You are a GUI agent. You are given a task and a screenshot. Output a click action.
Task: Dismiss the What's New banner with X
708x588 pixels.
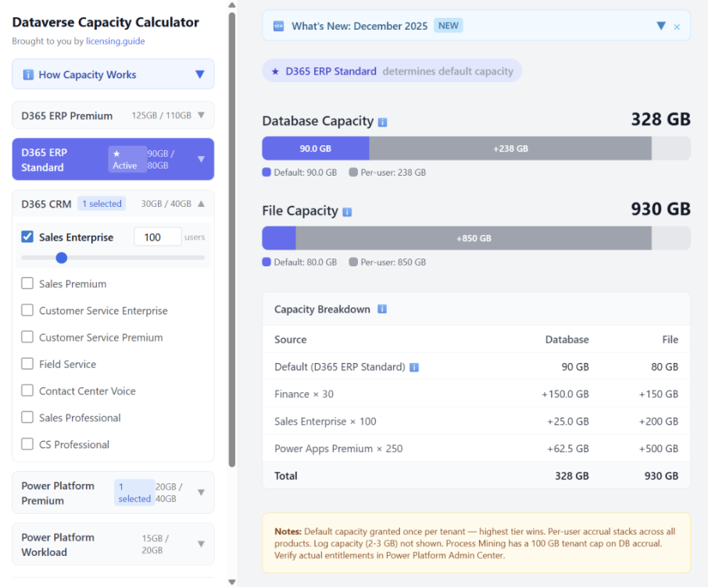pos(677,27)
